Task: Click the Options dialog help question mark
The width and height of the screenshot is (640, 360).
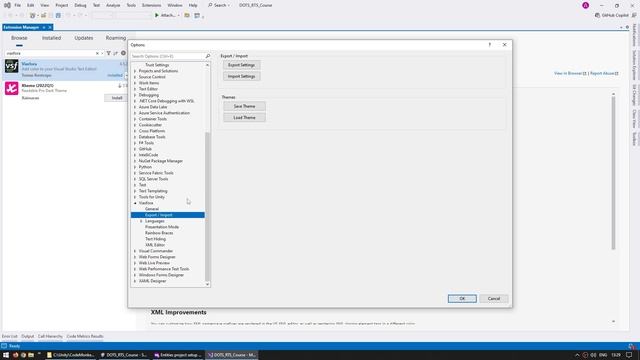Action: [489, 44]
